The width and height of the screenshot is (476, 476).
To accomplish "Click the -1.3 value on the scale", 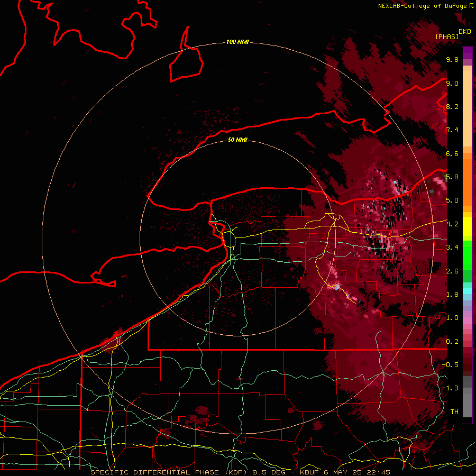I will pyautogui.click(x=450, y=388).
